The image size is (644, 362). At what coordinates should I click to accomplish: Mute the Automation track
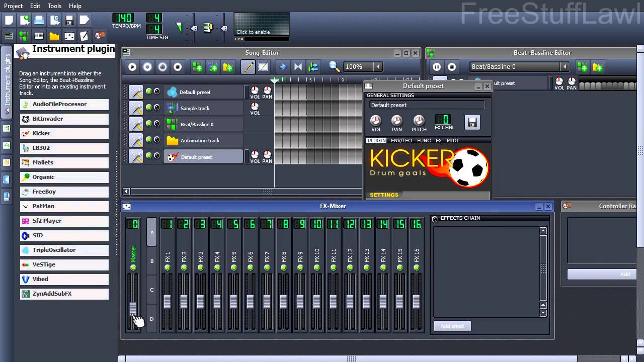tap(148, 139)
